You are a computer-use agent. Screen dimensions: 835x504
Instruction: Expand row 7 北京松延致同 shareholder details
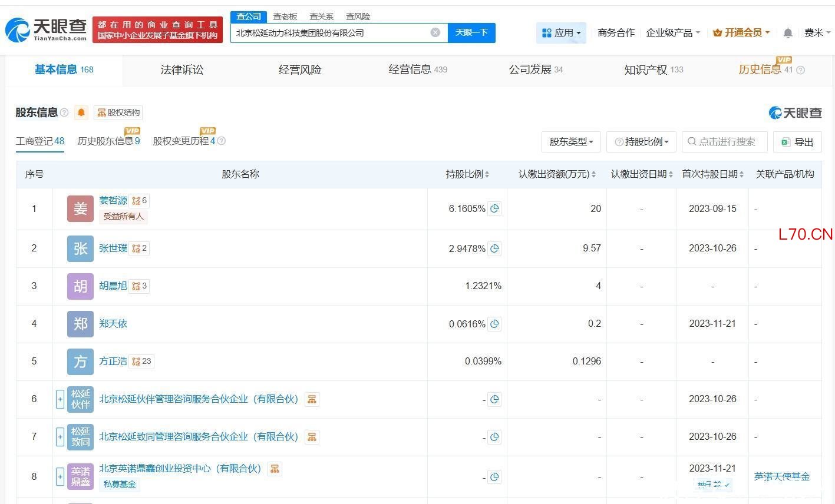coord(60,437)
